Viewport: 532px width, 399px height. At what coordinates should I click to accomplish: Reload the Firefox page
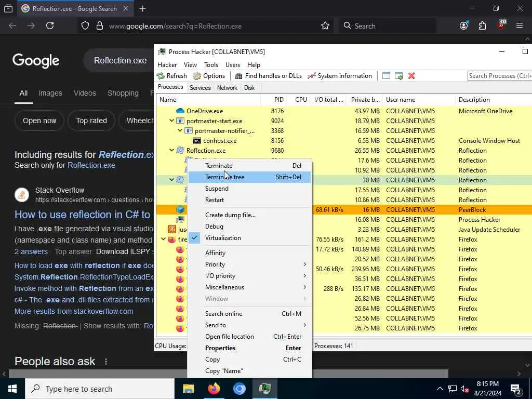pos(50,26)
